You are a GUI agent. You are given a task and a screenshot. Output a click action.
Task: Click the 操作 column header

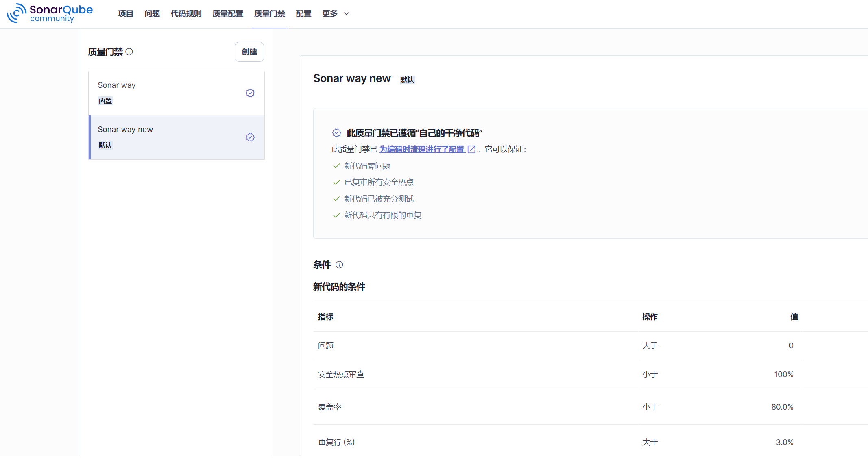pos(650,317)
